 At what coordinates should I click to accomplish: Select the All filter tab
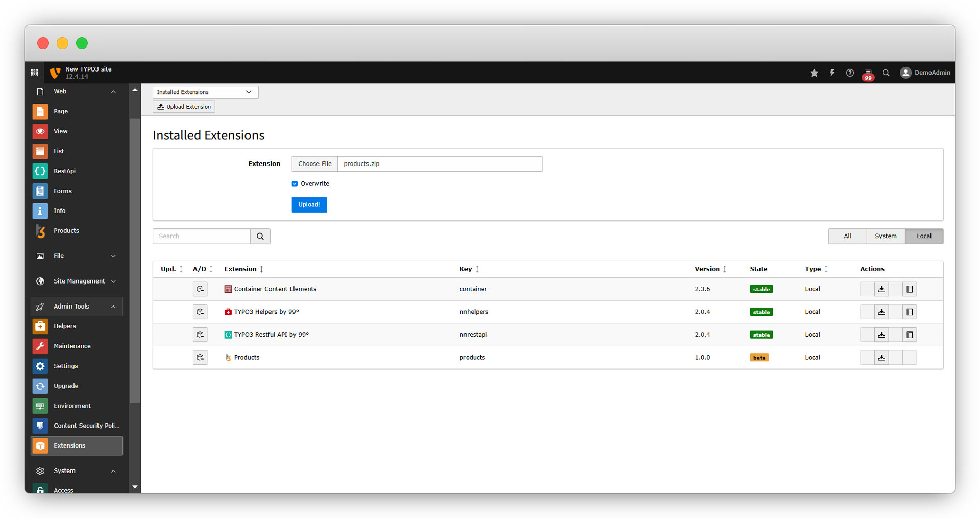click(847, 236)
